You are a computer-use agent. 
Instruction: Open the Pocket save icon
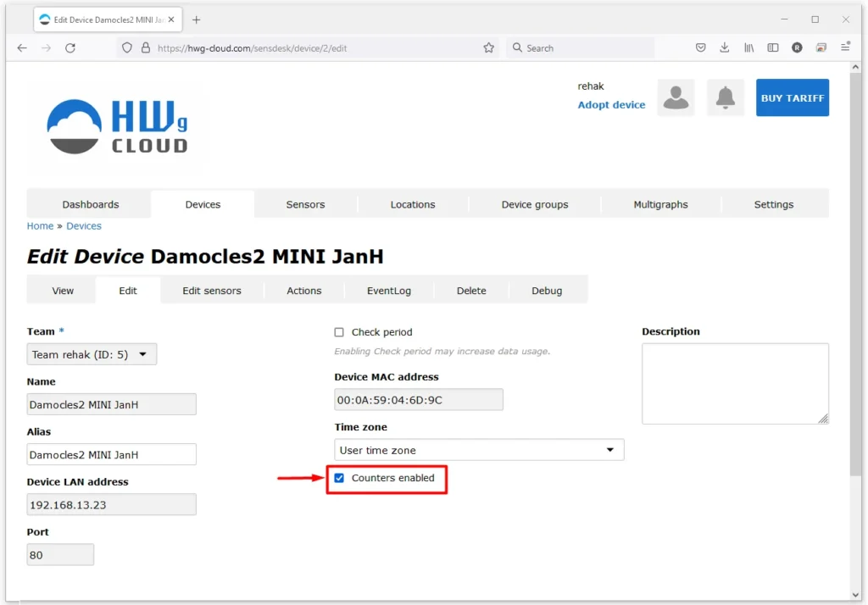click(700, 48)
